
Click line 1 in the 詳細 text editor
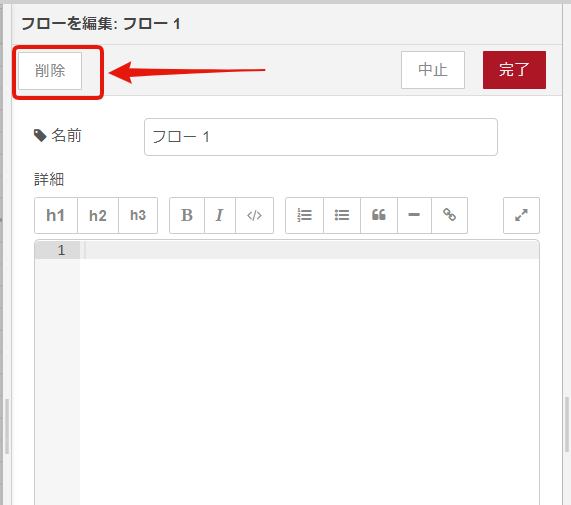point(310,250)
